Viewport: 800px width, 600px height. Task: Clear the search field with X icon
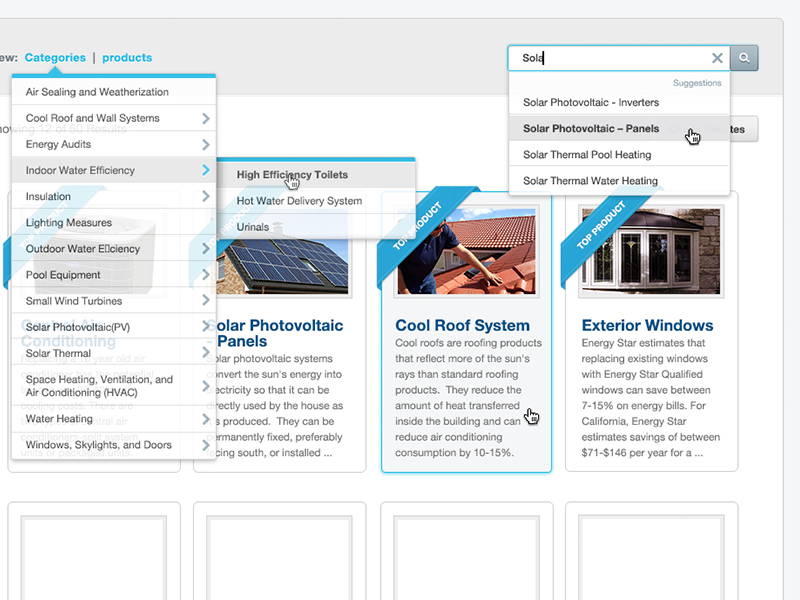click(x=716, y=58)
